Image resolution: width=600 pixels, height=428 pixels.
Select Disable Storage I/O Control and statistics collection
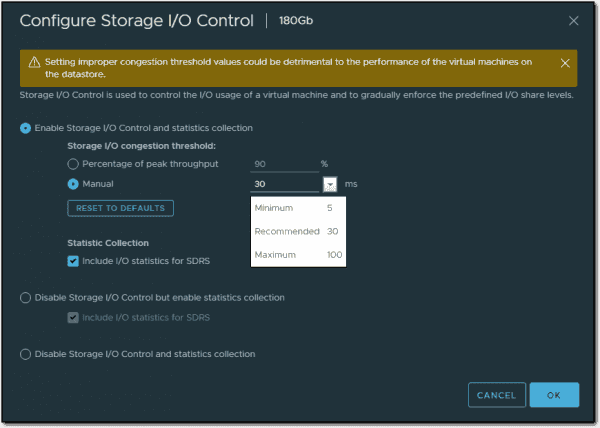point(25,354)
